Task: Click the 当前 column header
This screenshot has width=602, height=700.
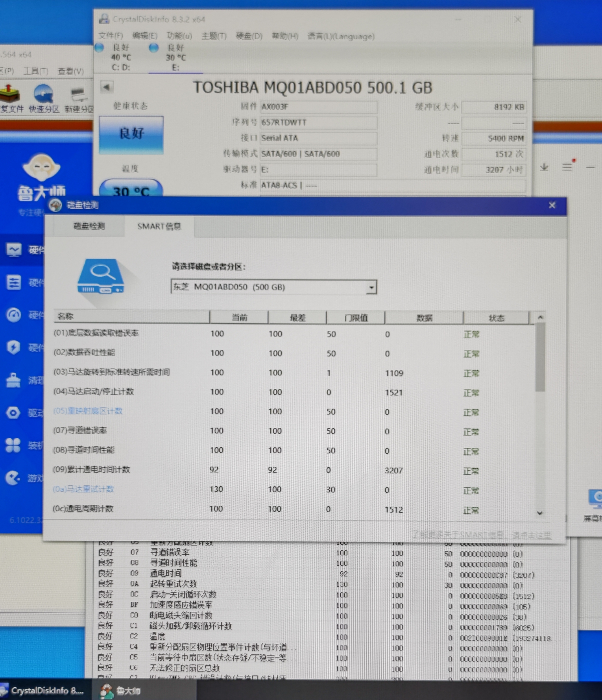Action: pos(239,317)
